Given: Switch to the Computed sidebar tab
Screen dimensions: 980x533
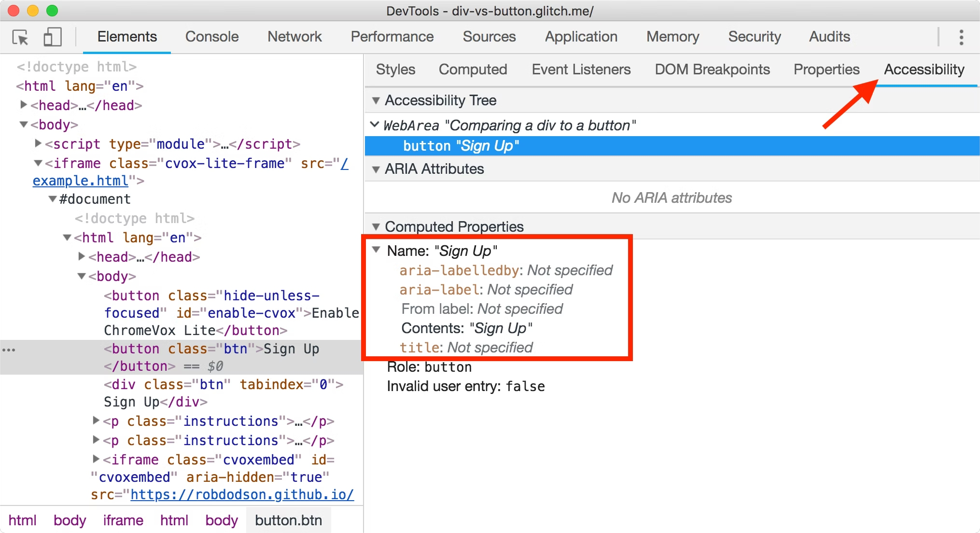Looking at the screenshot, I should pos(473,70).
